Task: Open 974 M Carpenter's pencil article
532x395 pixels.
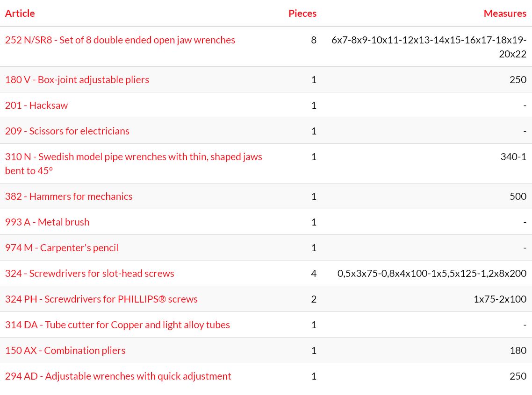Action: 61,248
